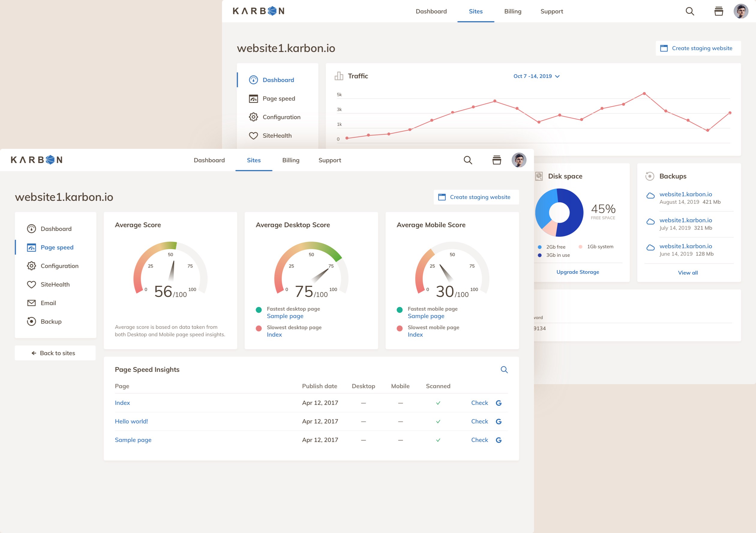Open the Email section via envelope icon

pyautogui.click(x=31, y=303)
